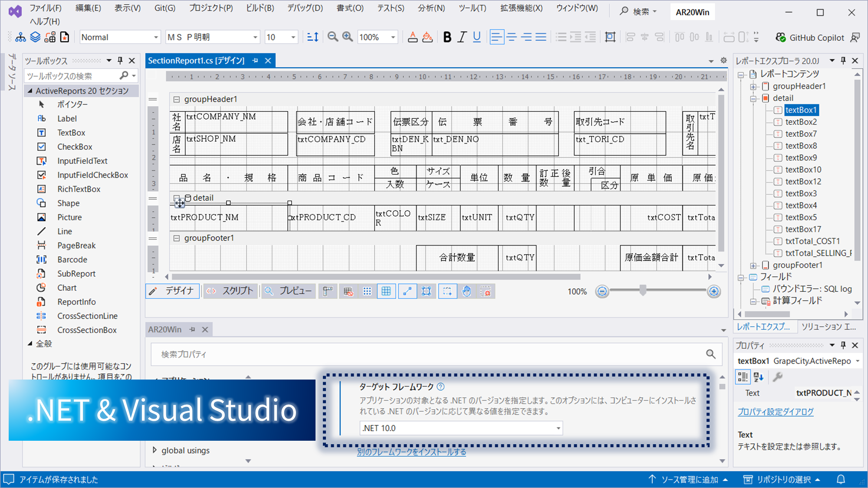Click the プロパティ設定ダイアログ link

point(776,412)
